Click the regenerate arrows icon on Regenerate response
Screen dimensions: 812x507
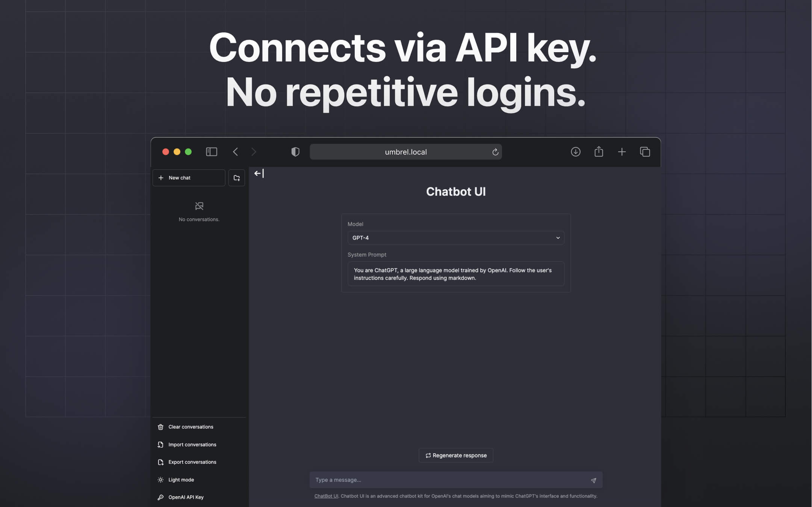[x=428, y=455]
